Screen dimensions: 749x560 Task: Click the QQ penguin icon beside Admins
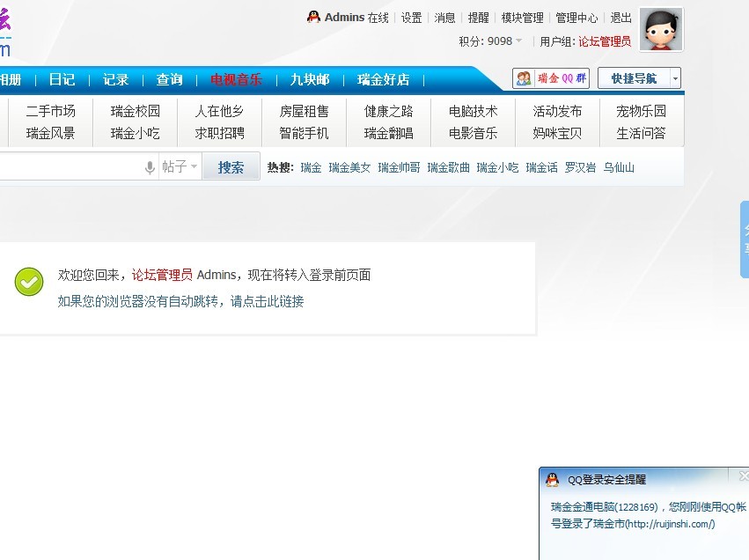(x=313, y=17)
